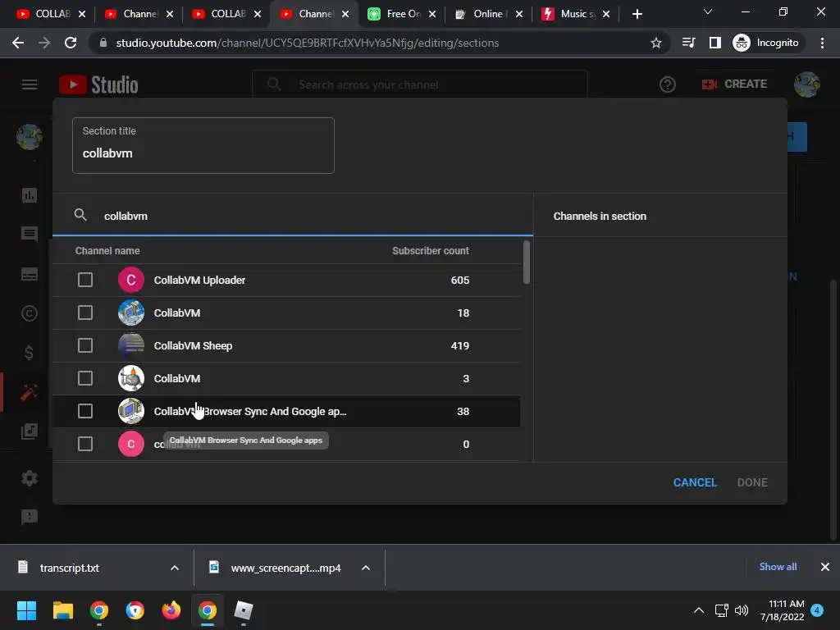The height and width of the screenshot is (630, 840).
Task: Open the Audio library sidebar icon
Action: click(x=30, y=431)
